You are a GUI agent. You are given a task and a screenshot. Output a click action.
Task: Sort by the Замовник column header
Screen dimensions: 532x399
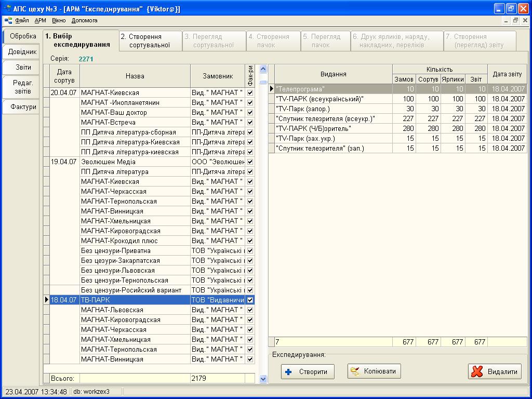[x=217, y=76]
